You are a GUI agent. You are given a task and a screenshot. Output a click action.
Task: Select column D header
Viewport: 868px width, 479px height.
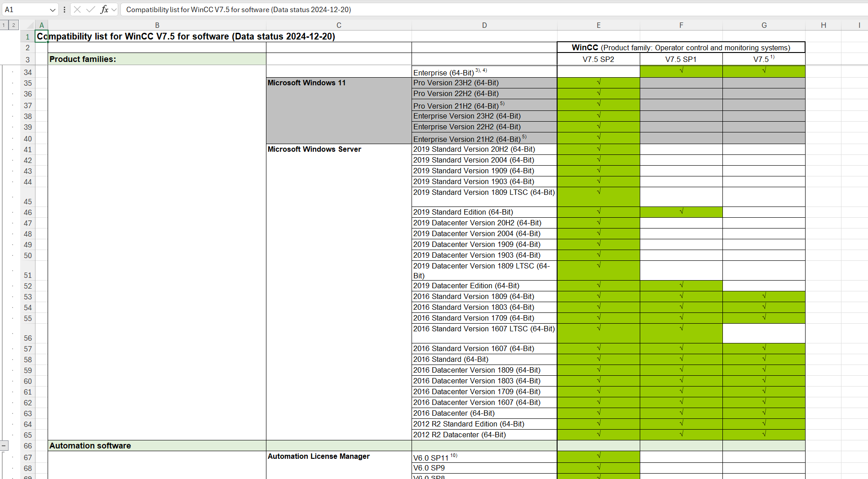pos(484,25)
